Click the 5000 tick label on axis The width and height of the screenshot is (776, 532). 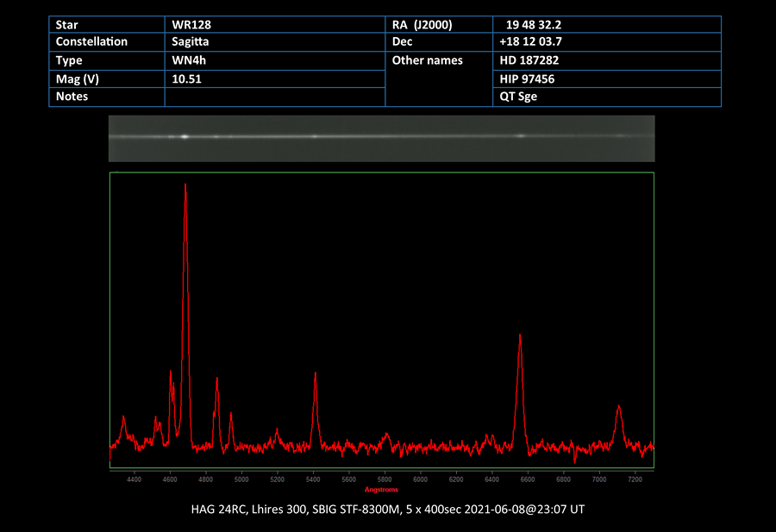241,479
